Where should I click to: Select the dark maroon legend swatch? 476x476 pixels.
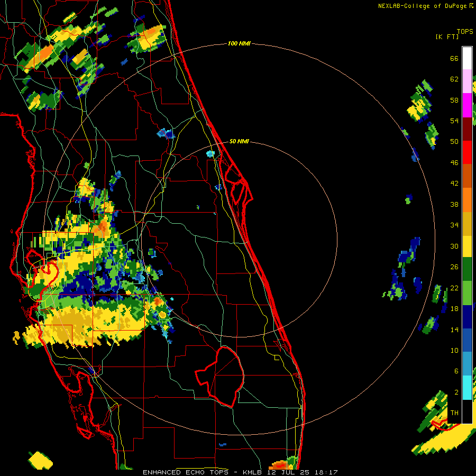467,129
